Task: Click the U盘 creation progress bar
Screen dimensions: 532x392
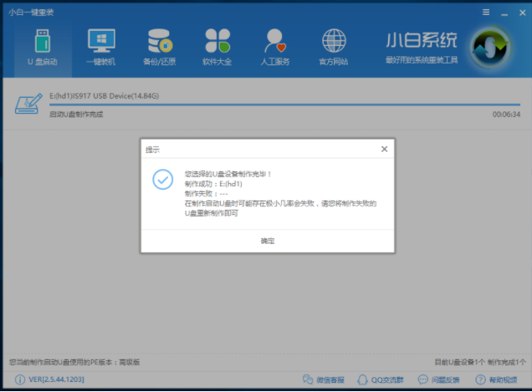Action: tap(284, 105)
